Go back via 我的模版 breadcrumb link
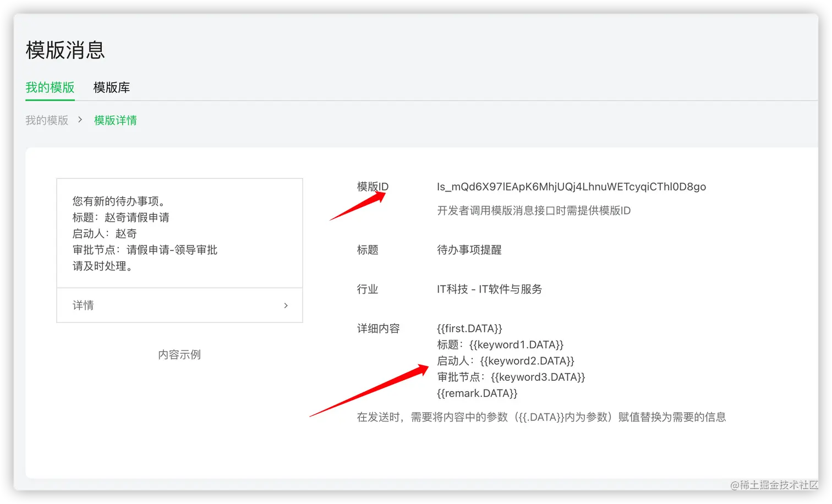Screen dimensions: 832x504 point(47,120)
